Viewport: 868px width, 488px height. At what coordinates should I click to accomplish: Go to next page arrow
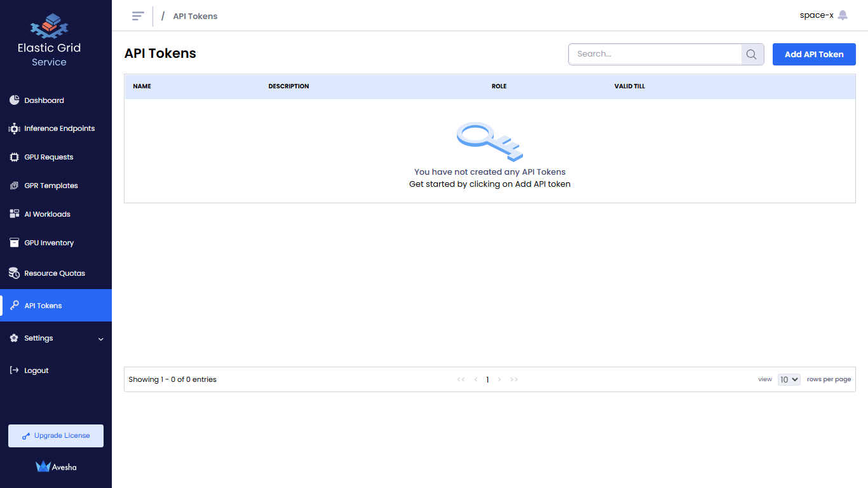pyautogui.click(x=499, y=379)
